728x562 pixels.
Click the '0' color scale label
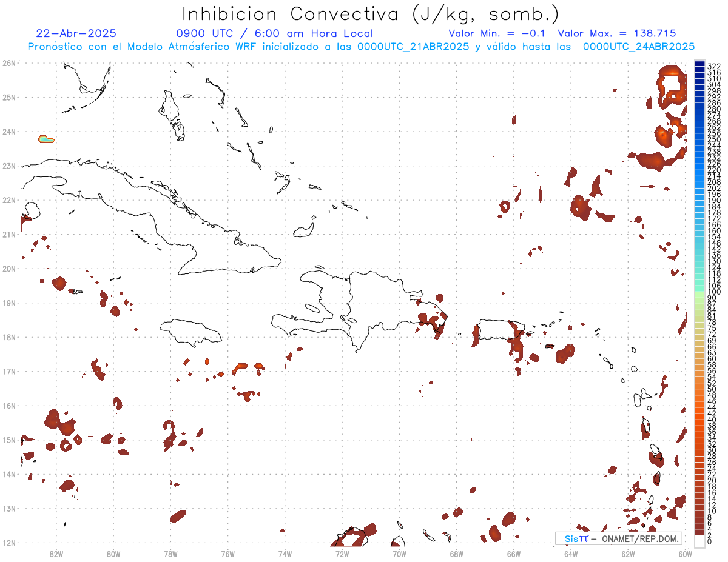710,541
